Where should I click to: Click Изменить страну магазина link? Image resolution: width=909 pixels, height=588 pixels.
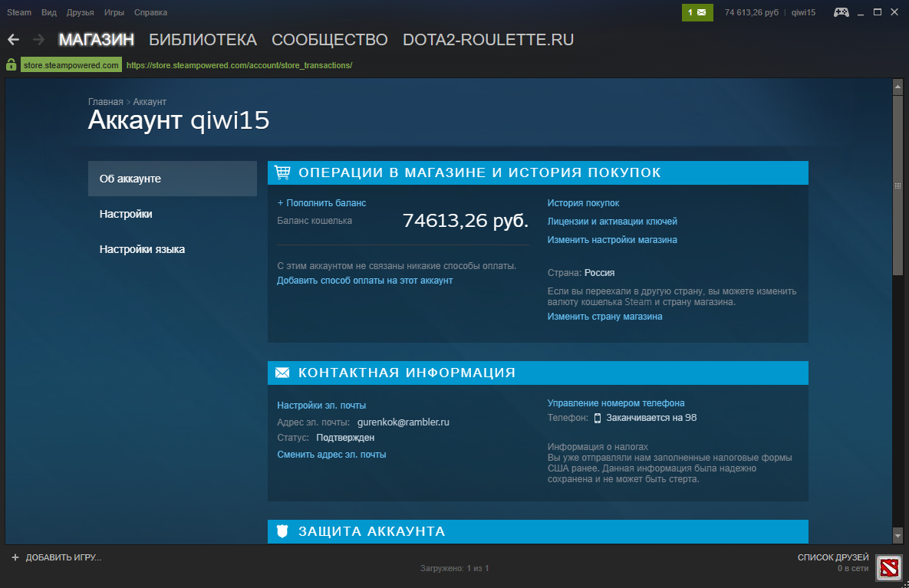pos(604,317)
